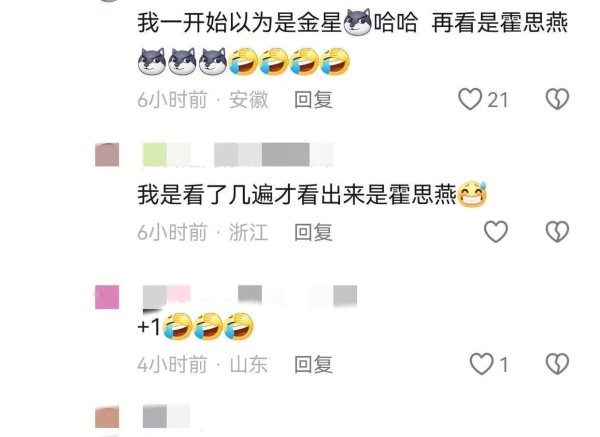Tap broken heart on Zhejiang comment
Image resolution: width=600 pixels, height=437 pixels.
557,232
